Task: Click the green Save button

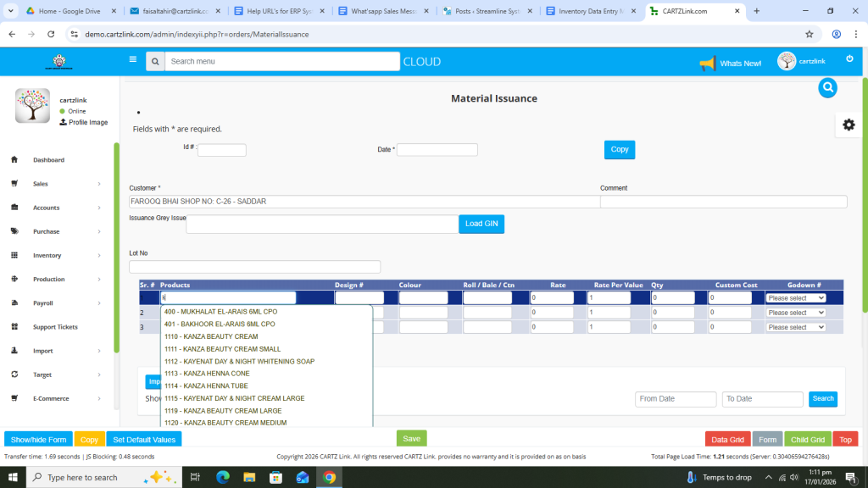Action: pos(411,439)
